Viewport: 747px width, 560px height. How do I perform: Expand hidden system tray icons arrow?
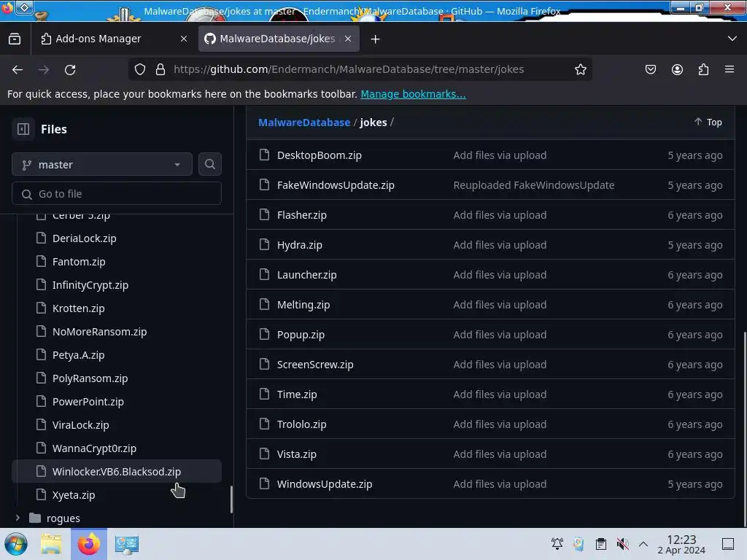(643, 544)
